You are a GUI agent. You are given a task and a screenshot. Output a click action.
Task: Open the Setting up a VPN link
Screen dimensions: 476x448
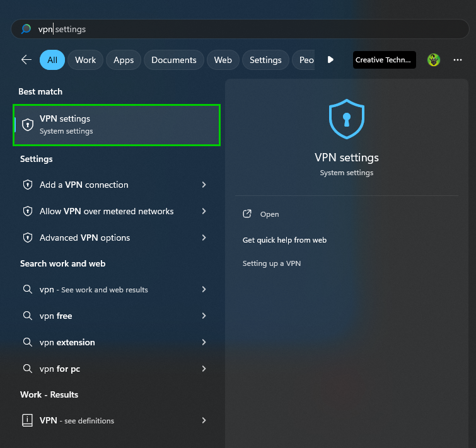coord(272,263)
